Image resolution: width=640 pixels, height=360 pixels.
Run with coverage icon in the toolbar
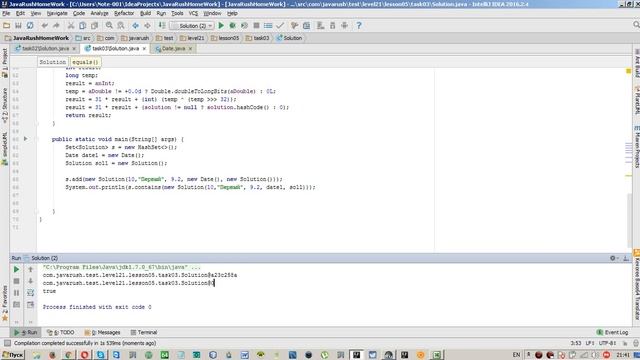244,26
